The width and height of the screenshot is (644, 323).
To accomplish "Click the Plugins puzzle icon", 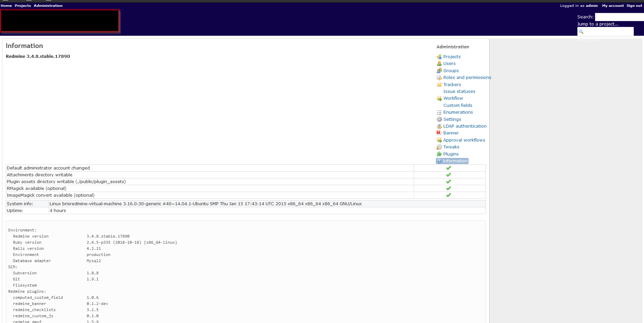I will (439, 154).
